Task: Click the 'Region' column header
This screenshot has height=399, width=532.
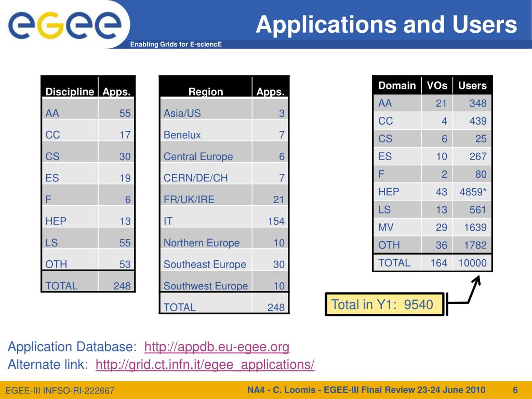Action: [206, 91]
